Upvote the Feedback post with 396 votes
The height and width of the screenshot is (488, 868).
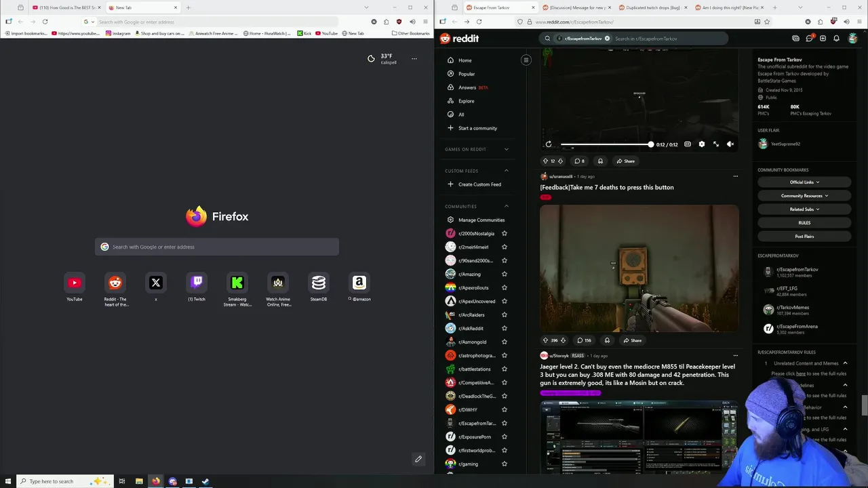tap(545, 340)
